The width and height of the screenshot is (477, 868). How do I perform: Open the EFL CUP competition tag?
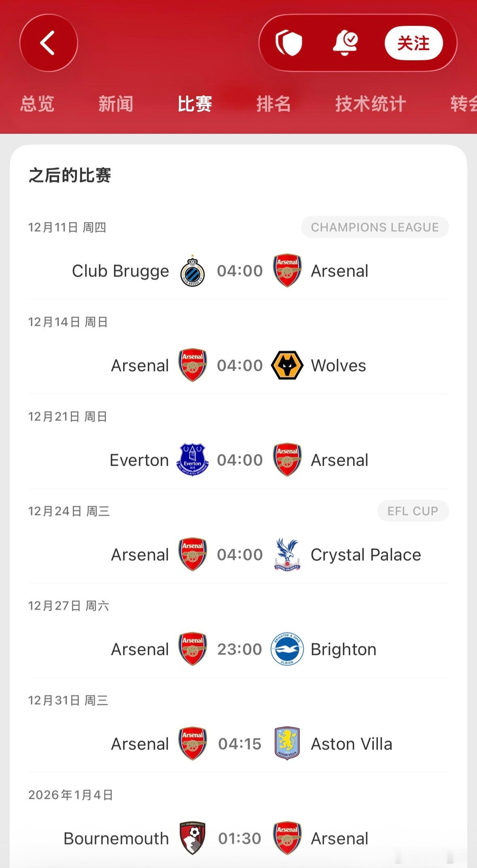pos(413,511)
